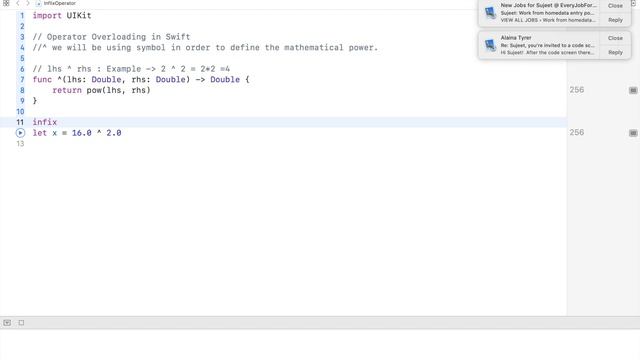Click the editor options icon at top right

coord(634,3)
